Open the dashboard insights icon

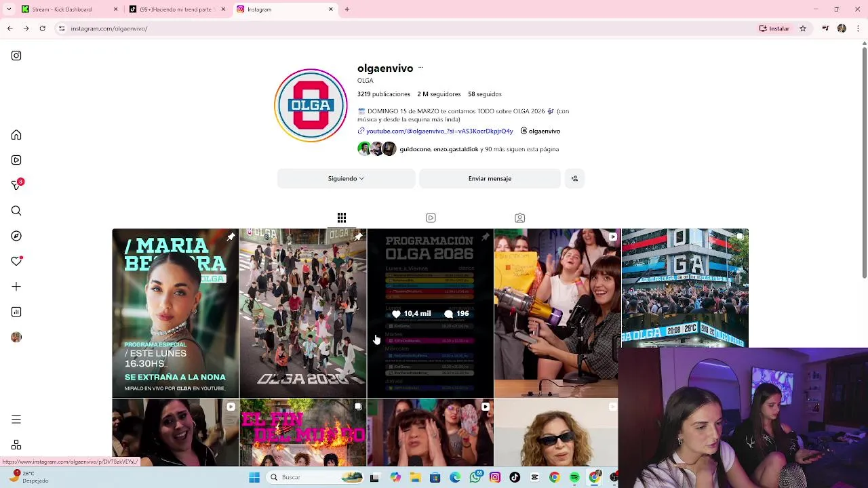(x=16, y=312)
